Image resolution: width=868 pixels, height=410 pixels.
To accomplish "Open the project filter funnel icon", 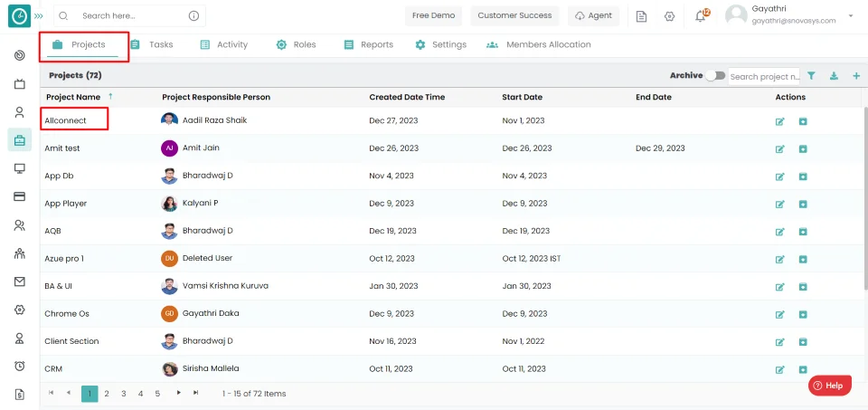I will pos(811,76).
